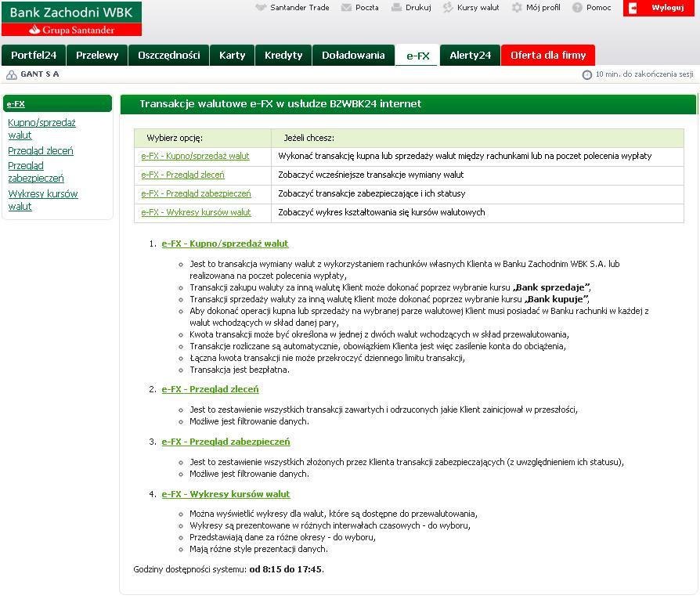Screen dimensions: 700x599
Task: Click the Wyloguj logout button
Action: 659,8
